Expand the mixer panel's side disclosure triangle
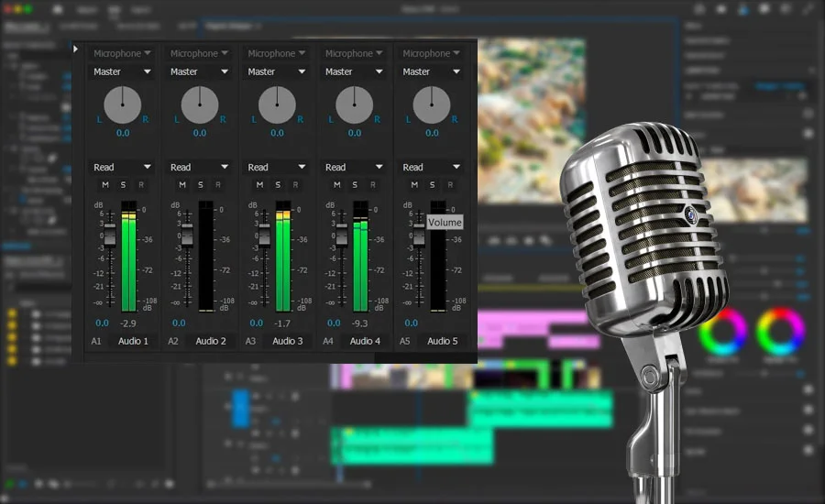Image resolution: width=825 pixels, height=504 pixels. [75, 49]
